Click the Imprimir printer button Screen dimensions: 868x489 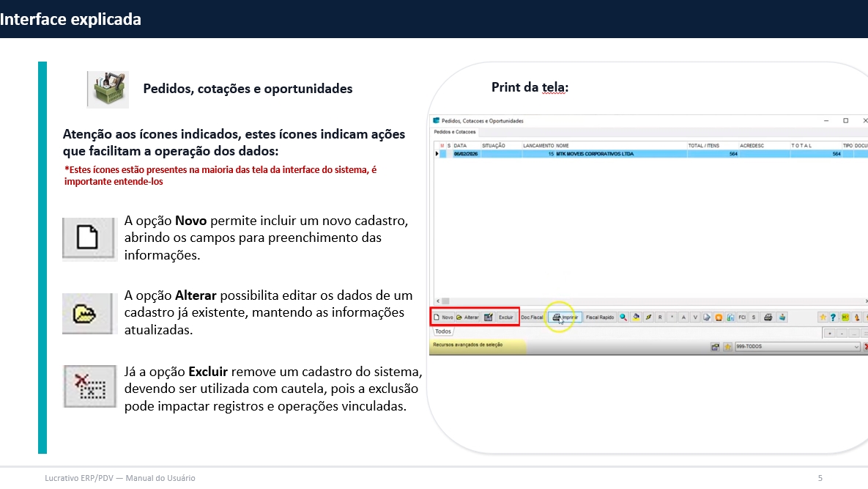pos(565,317)
